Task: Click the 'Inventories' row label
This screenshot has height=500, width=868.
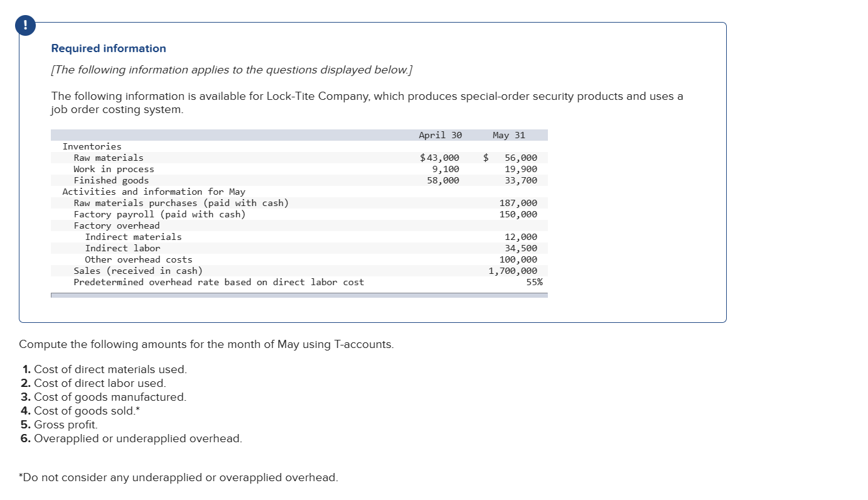Action: click(x=92, y=146)
